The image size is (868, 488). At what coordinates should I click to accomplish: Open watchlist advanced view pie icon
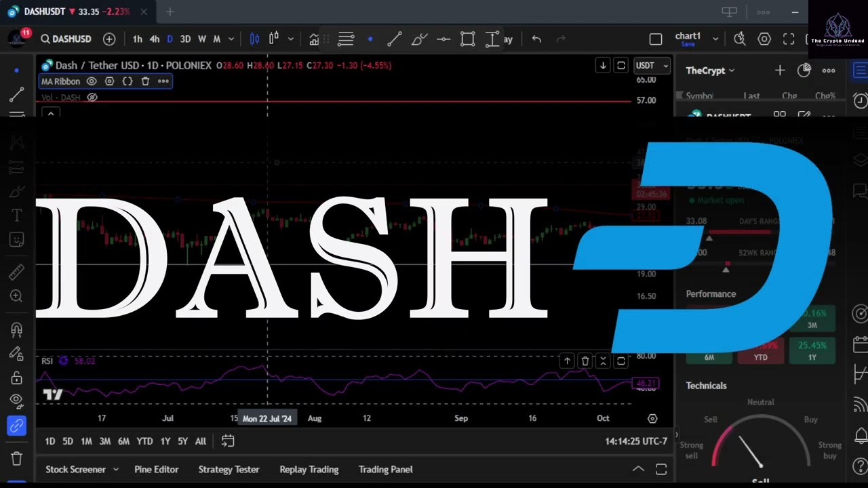[804, 70]
